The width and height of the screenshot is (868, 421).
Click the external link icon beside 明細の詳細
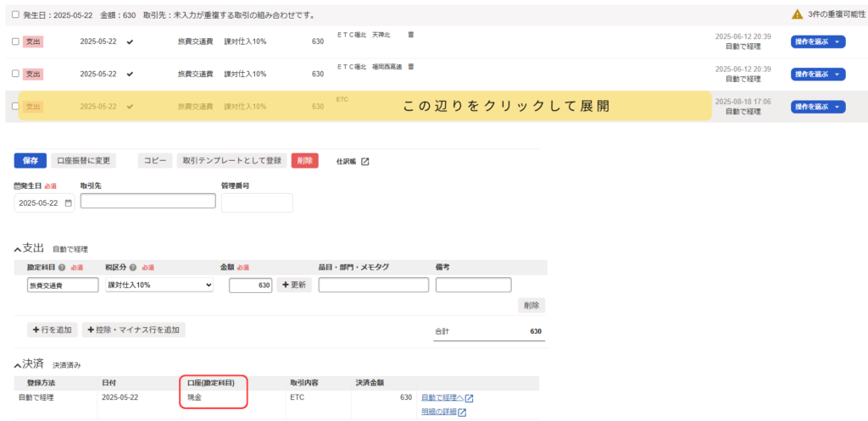(463, 413)
